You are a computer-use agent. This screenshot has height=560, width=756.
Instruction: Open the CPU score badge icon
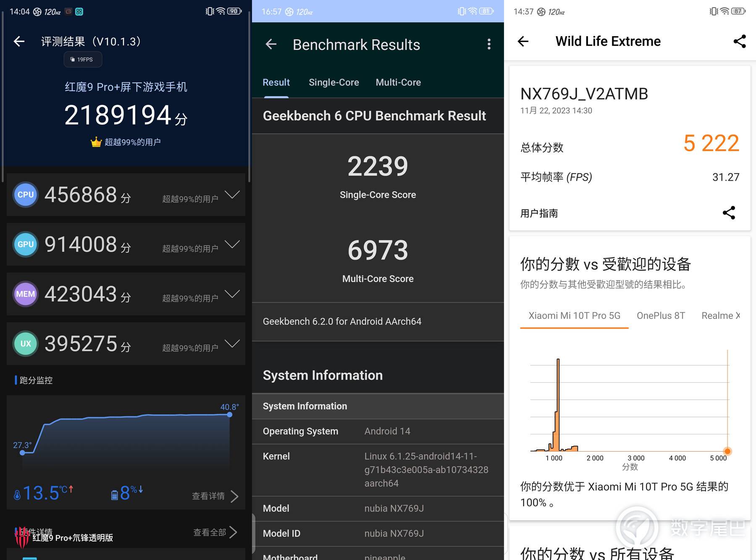(26, 195)
